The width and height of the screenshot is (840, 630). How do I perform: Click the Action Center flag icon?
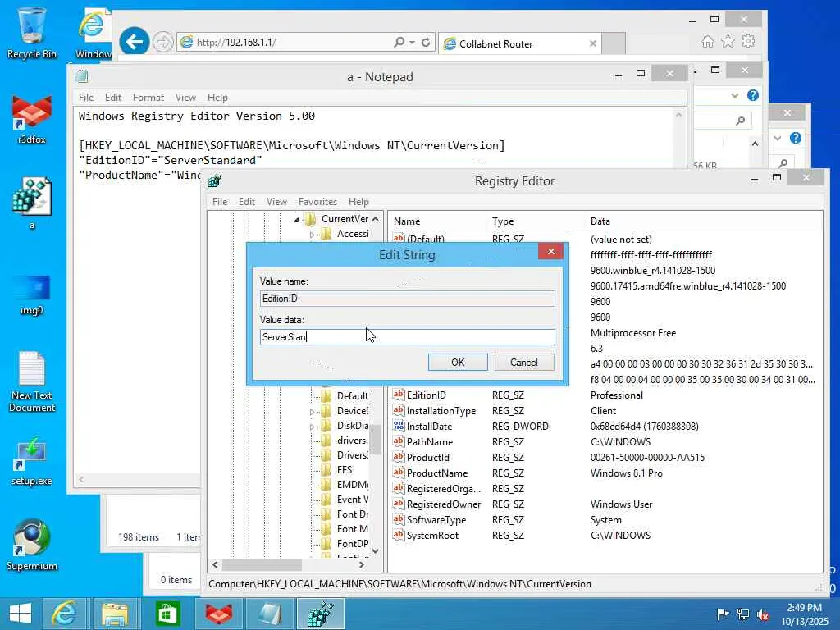click(x=722, y=614)
